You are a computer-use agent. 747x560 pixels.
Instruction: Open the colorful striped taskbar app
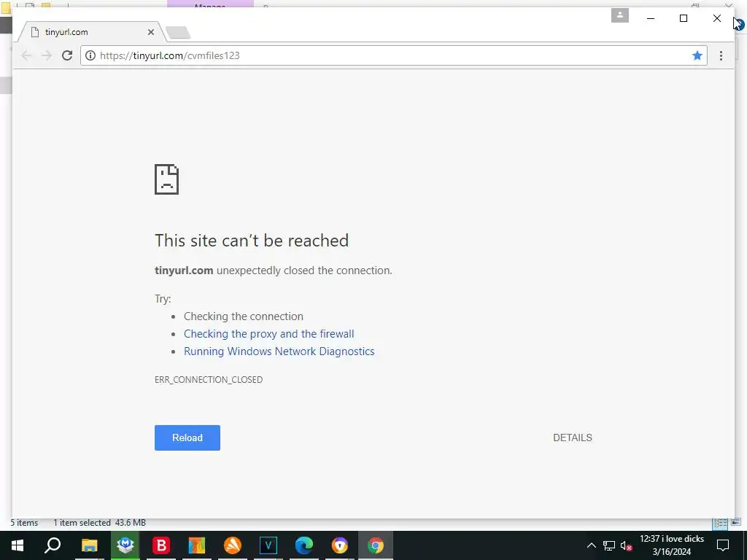click(196, 545)
